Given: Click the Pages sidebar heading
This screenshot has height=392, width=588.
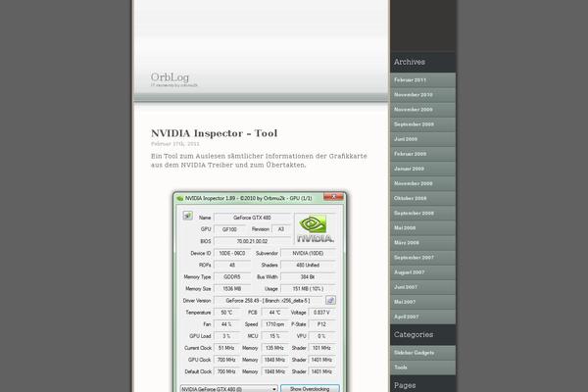Looking at the screenshot, I should pos(405,385).
